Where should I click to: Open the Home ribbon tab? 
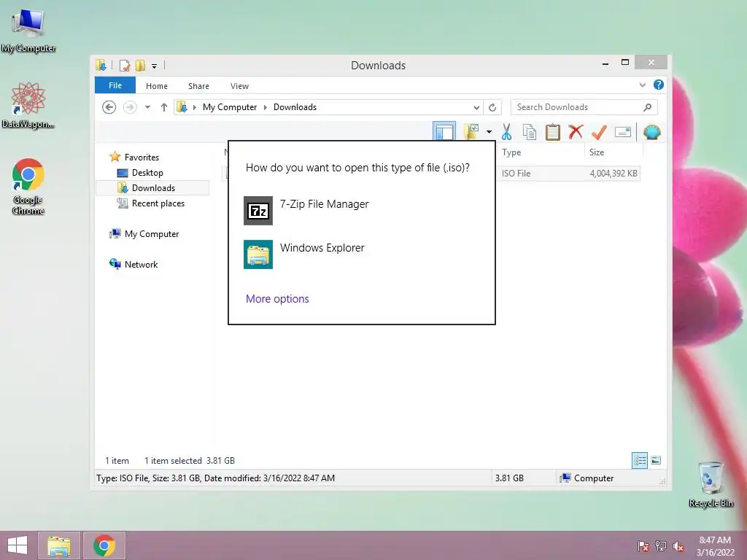click(x=157, y=86)
